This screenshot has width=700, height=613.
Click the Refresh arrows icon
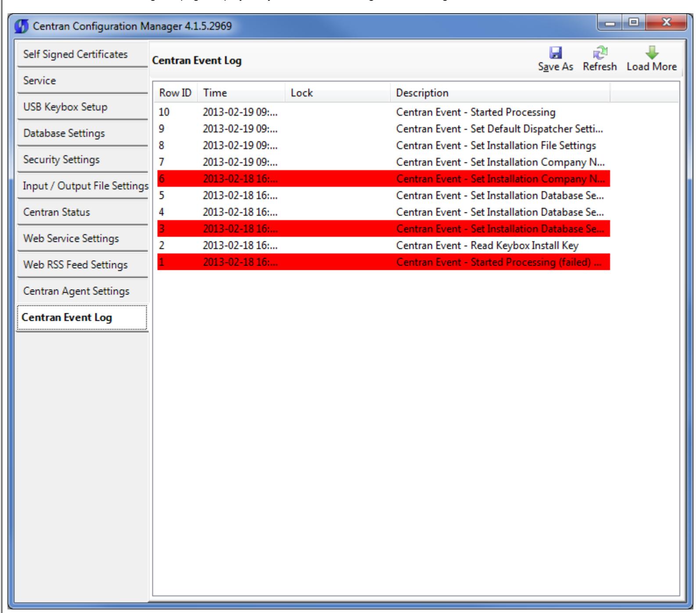[599, 53]
